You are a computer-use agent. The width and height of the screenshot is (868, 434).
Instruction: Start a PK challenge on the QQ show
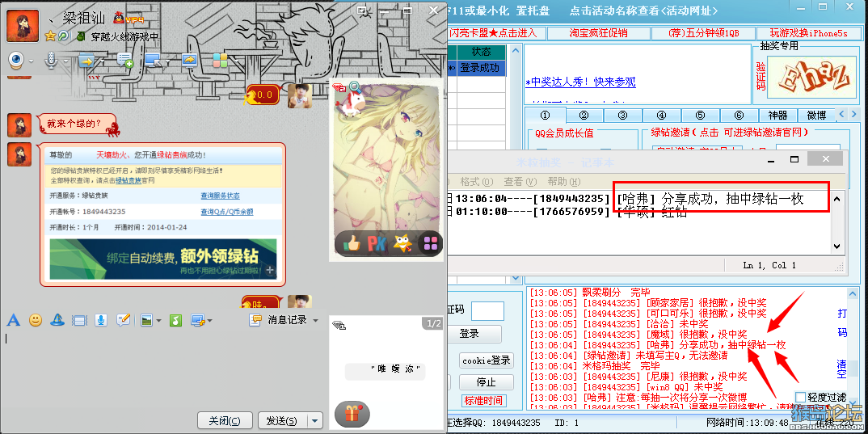[377, 243]
